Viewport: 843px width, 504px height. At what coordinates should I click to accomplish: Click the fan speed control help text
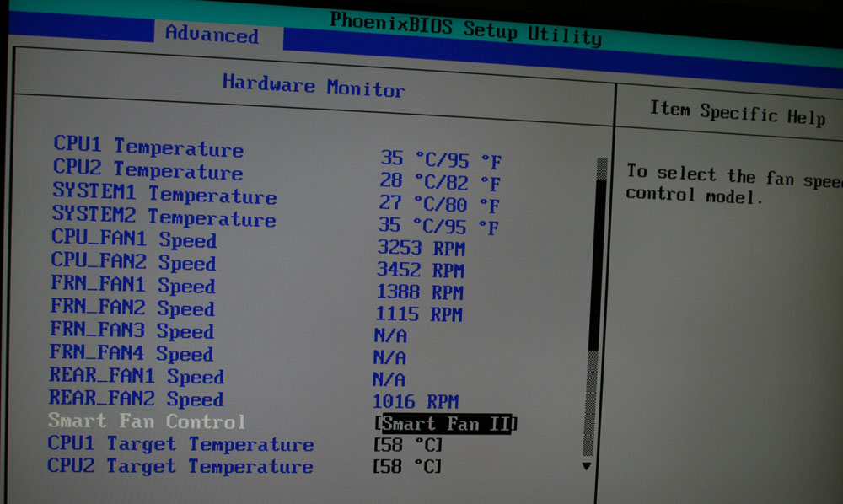pos(734,184)
